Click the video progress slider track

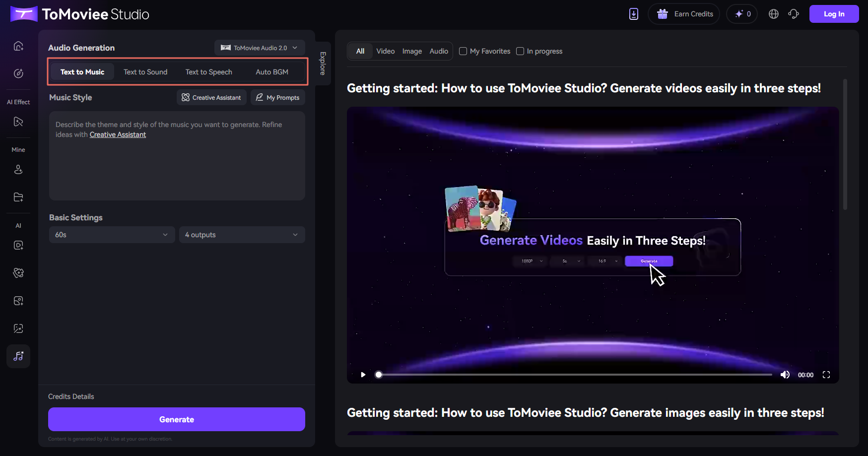pyautogui.click(x=575, y=375)
